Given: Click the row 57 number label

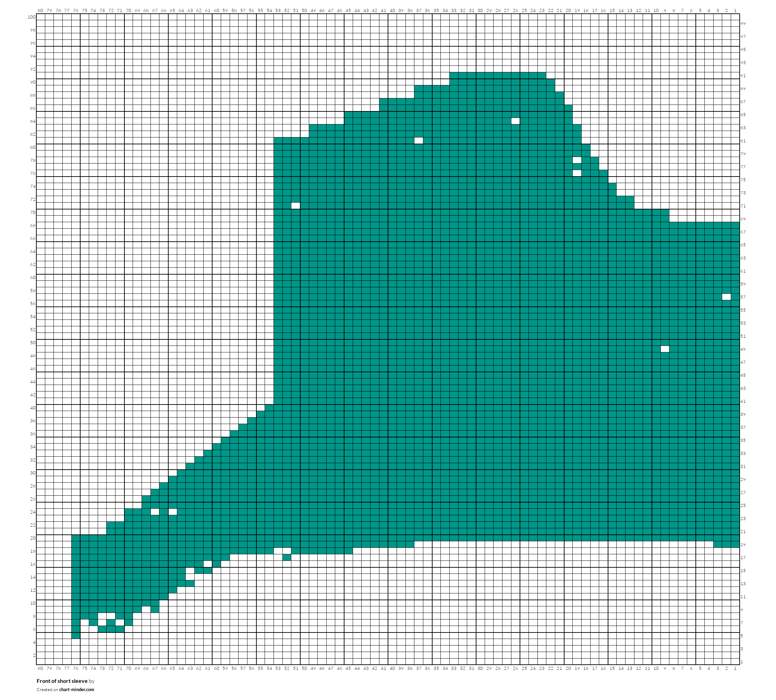Looking at the screenshot, I should (x=743, y=297).
